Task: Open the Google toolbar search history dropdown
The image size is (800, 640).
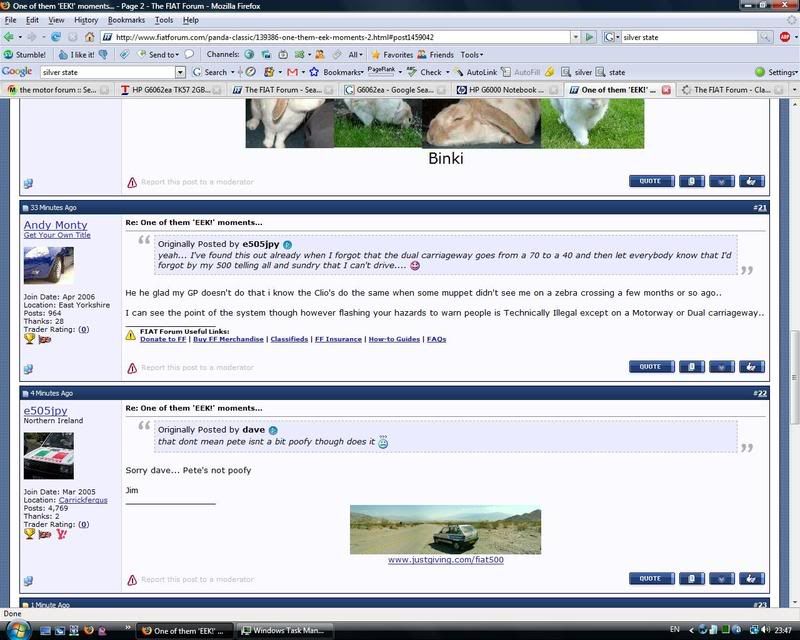Action: 180,72
